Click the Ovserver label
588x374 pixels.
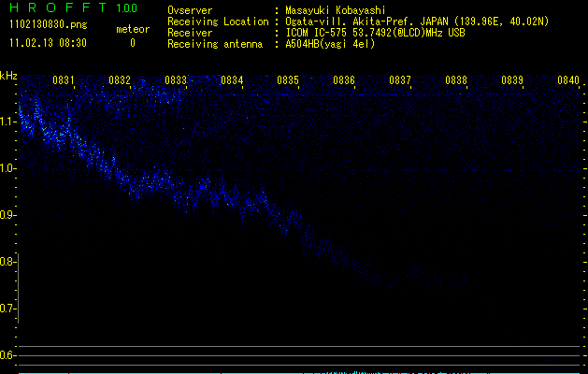190,10
